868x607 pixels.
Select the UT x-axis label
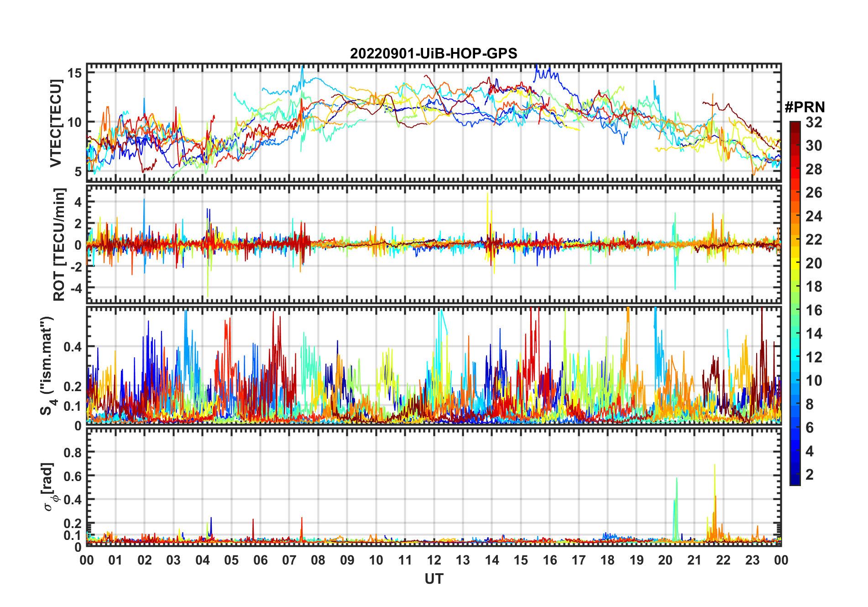tap(434, 579)
